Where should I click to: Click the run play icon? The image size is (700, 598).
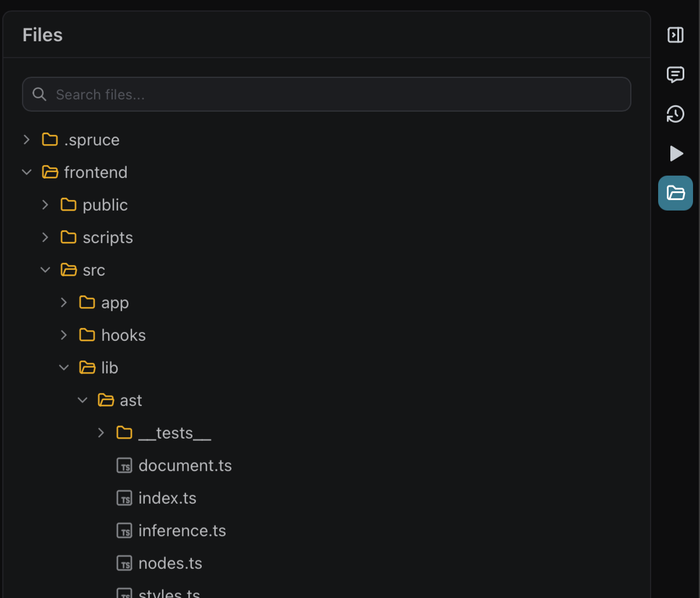[x=676, y=154]
